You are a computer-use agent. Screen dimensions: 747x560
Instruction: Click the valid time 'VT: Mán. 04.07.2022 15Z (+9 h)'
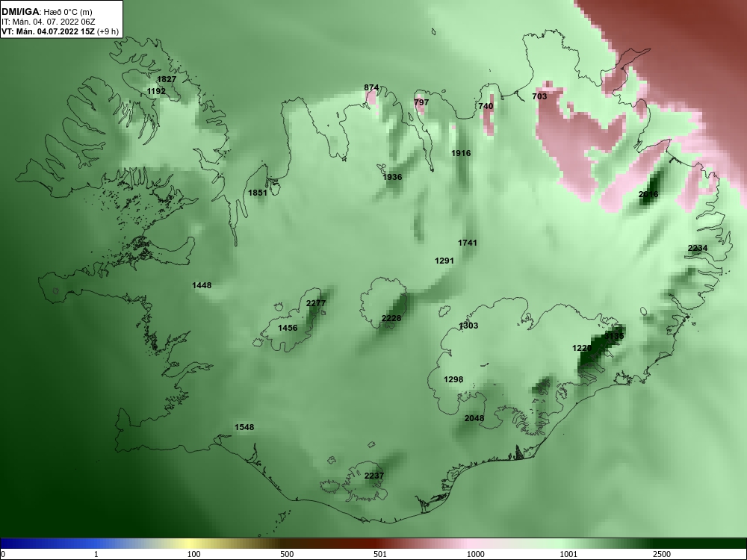coord(60,31)
